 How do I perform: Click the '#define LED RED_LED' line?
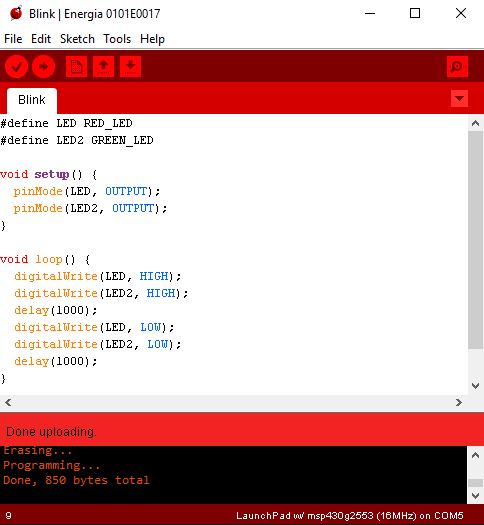[66, 123]
